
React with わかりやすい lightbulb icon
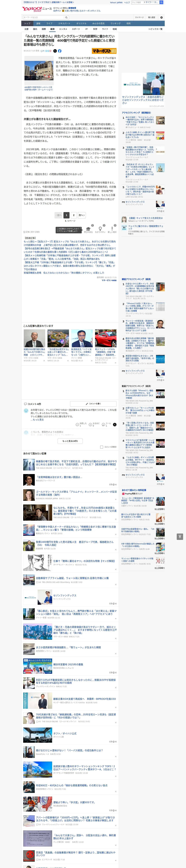click(x=100, y=229)
